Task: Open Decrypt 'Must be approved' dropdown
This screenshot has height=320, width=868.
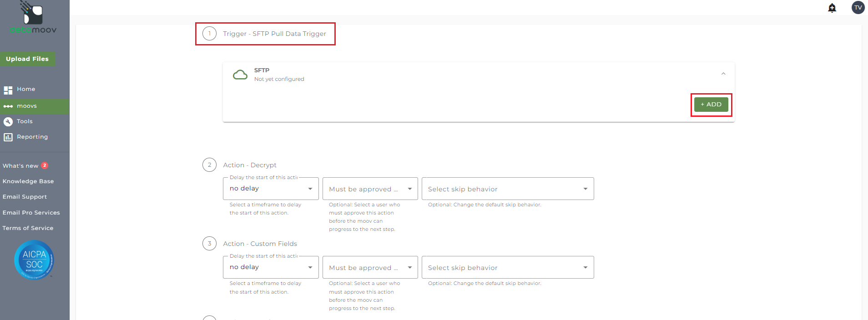Action: [x=370, y=189]
